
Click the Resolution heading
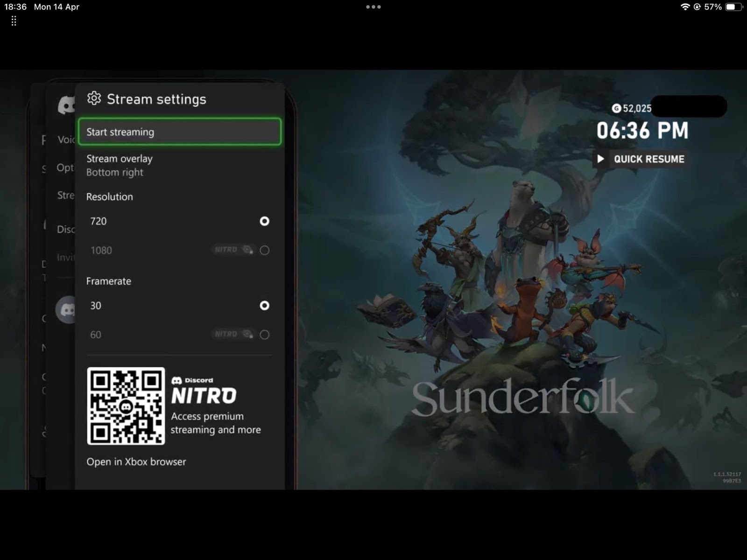click(x=110, y=196)
